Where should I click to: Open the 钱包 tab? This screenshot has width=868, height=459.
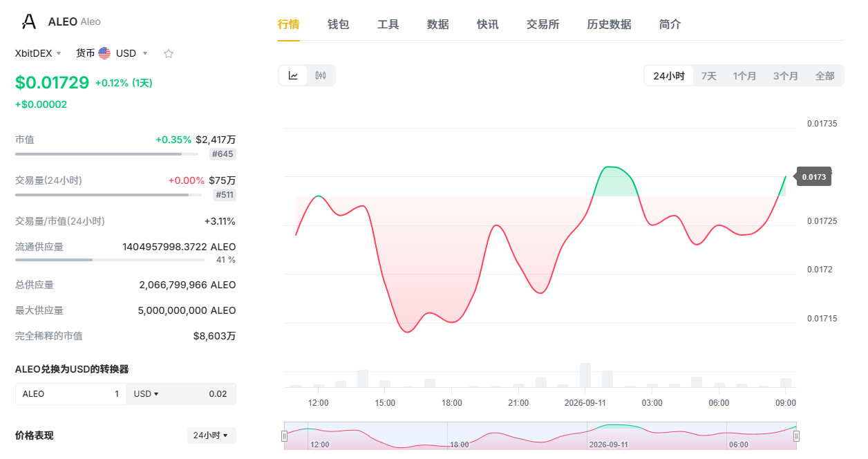pos(339,24)
